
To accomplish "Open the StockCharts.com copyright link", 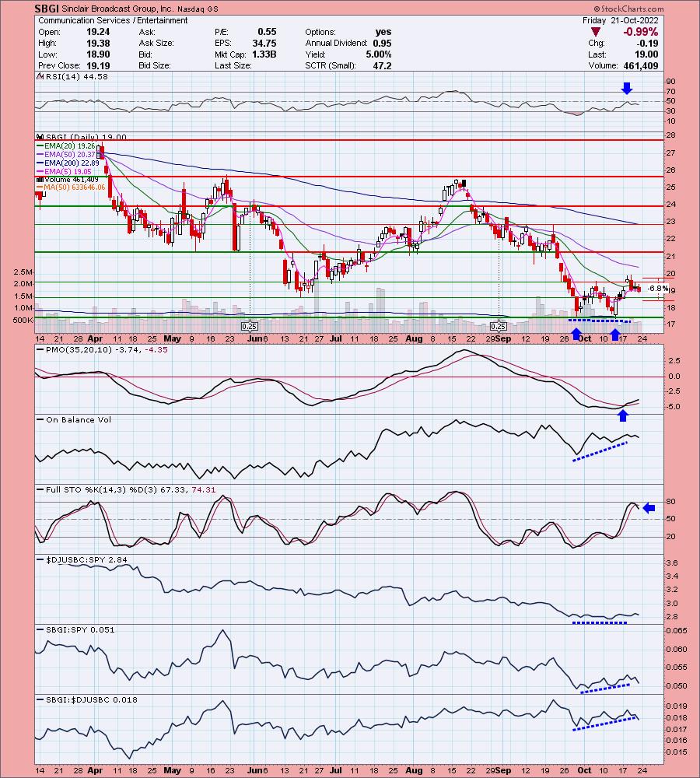I will pos(628,9).
